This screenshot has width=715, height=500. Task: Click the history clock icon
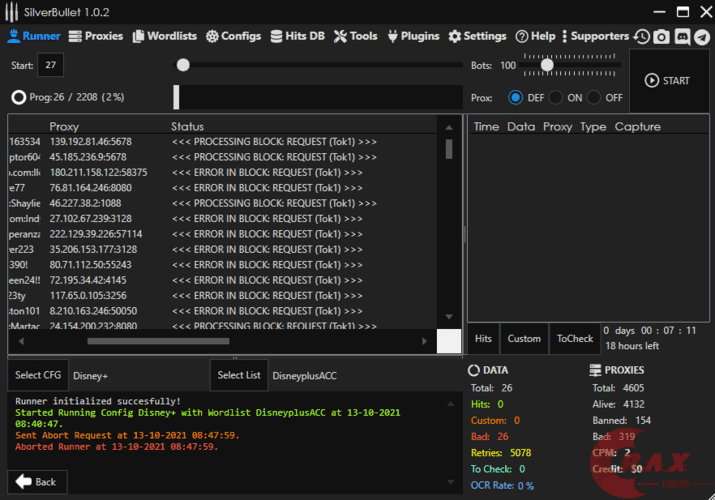pos(642,36)
